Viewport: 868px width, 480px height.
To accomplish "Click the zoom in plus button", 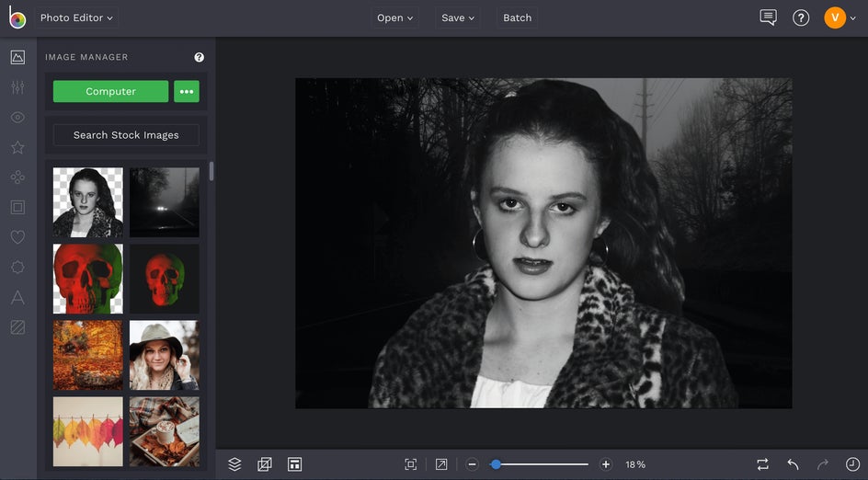I will (x=605, y=464).
